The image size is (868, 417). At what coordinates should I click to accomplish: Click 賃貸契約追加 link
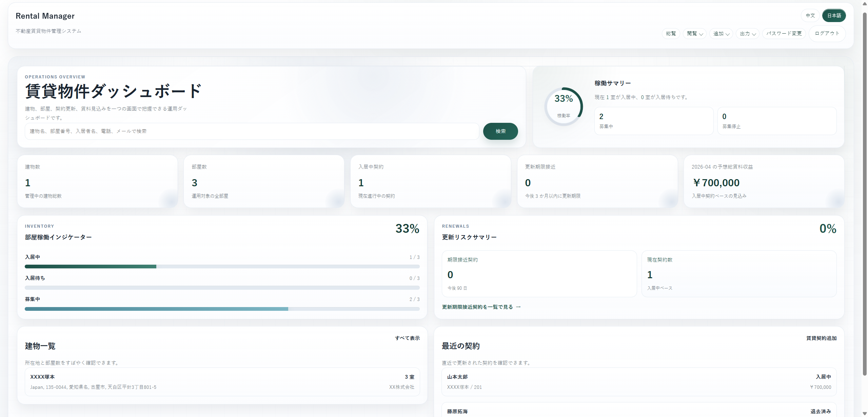pyautogui.click(x=821, y=338)
